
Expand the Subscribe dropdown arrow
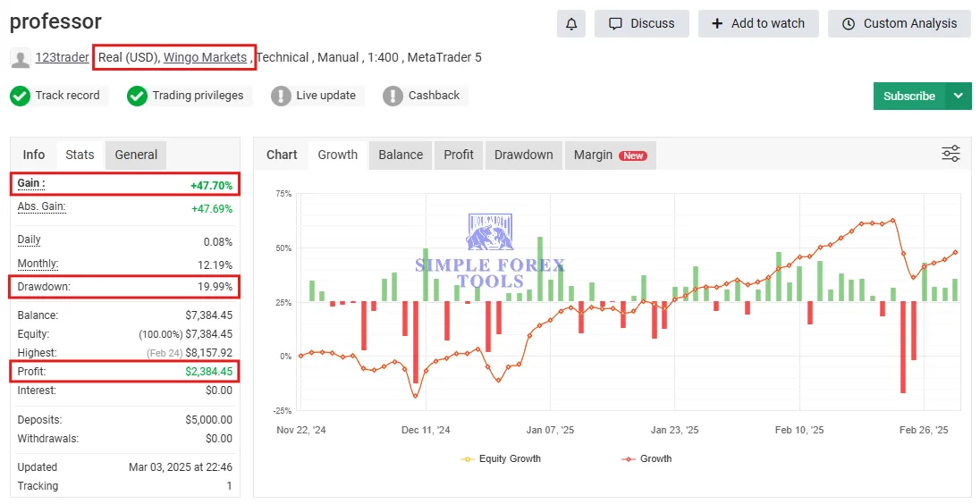click(x=959, y=96)
